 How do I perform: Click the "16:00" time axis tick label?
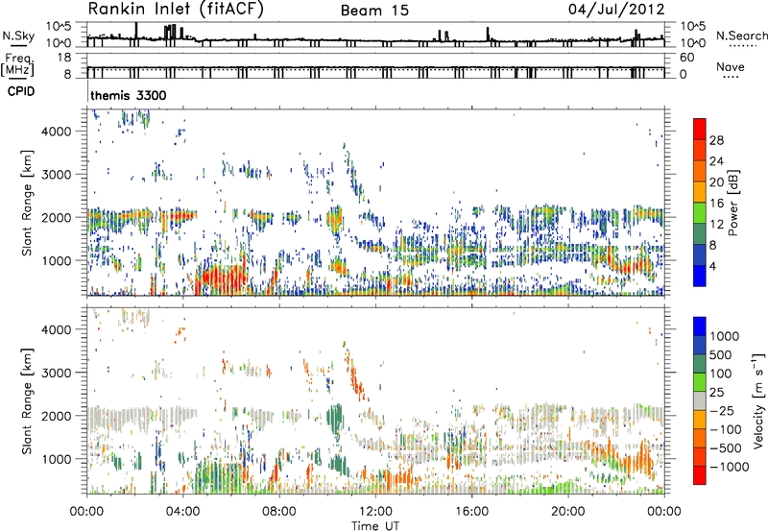click(x=471, y=512)
